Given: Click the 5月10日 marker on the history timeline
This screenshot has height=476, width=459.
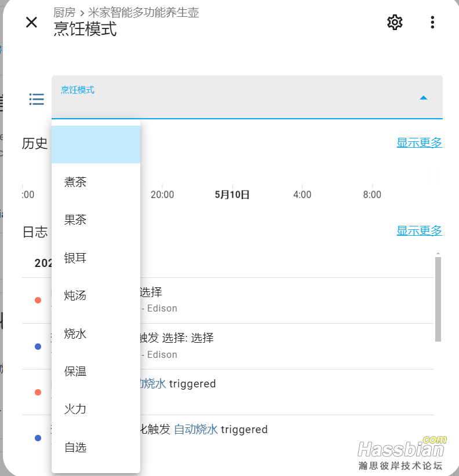Looking at the screenshot, I should click(232, 195).
